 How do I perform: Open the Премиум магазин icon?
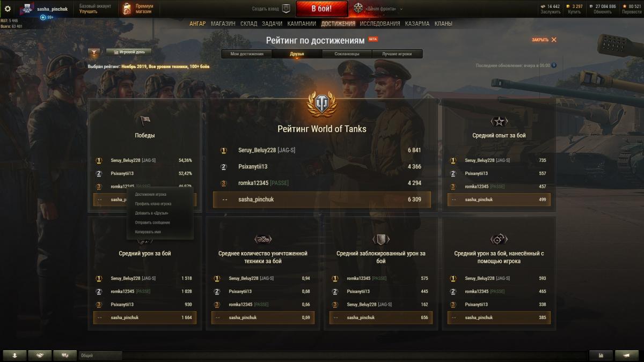click(x=127, y=9)
